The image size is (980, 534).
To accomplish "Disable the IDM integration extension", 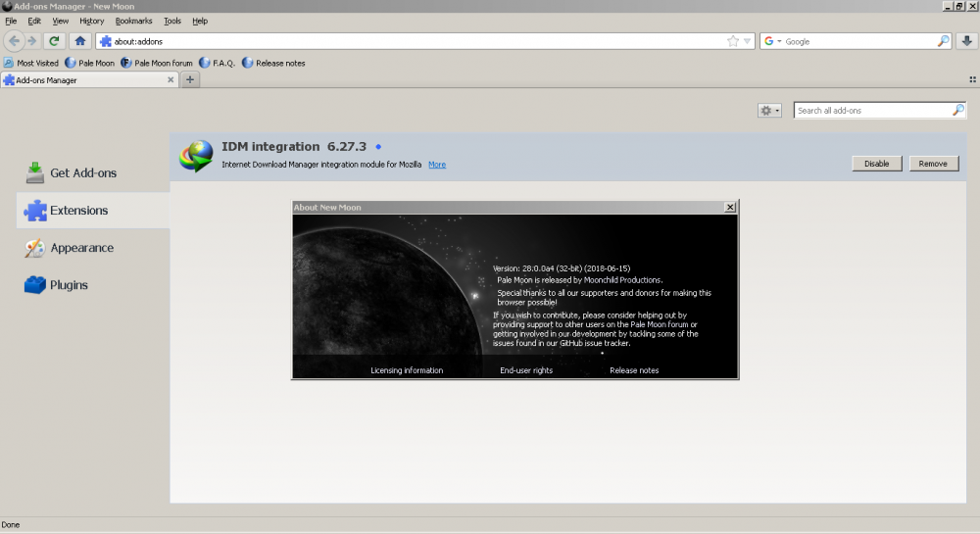I will (x=876, y=164).
